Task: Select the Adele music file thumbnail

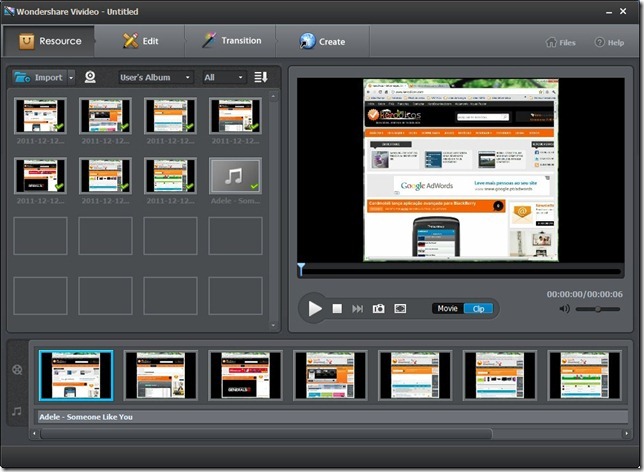Action: (235, 176)
